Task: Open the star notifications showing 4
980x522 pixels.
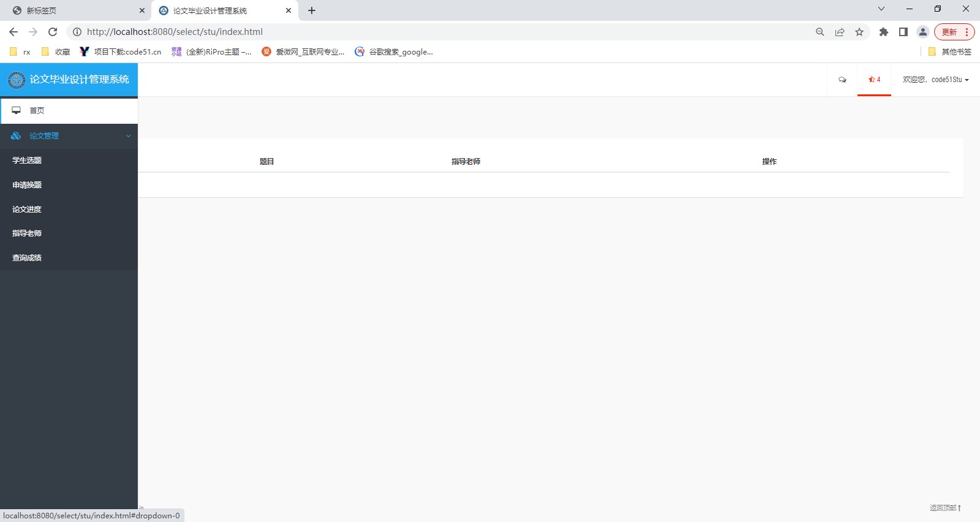Action: click(x=874, y=80)
